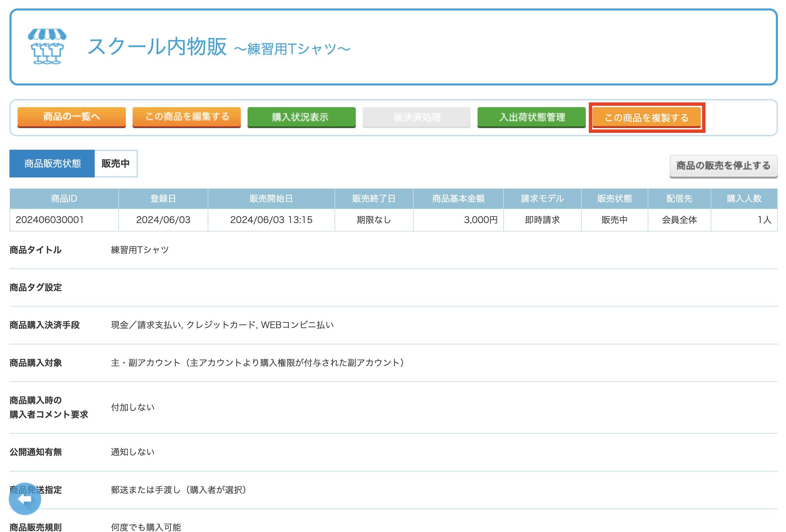Click the 通知しない value
The height and width of the screenshot is (532, 786).
click(x=133, y=452)
